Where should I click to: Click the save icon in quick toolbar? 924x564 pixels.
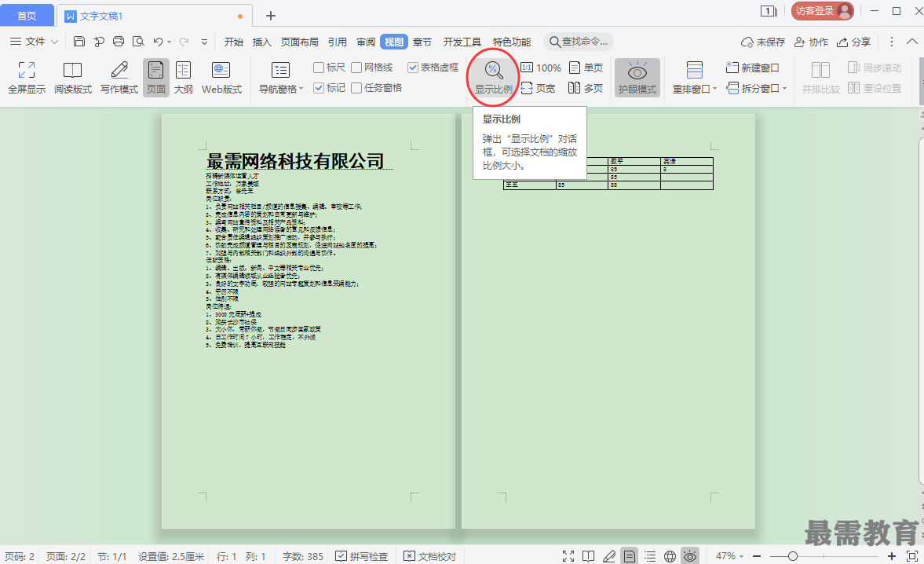pyautogui.click(x=79, y=42)
